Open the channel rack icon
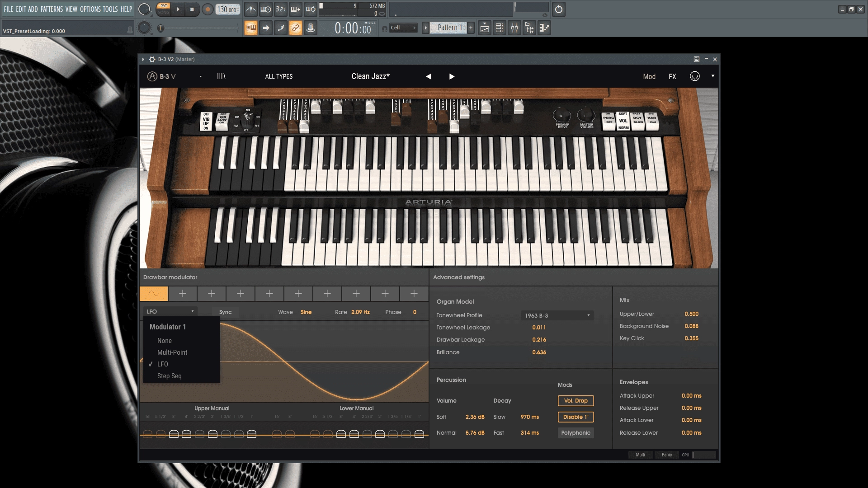Viewport: 868px width, 488px height. coord(500,28)
